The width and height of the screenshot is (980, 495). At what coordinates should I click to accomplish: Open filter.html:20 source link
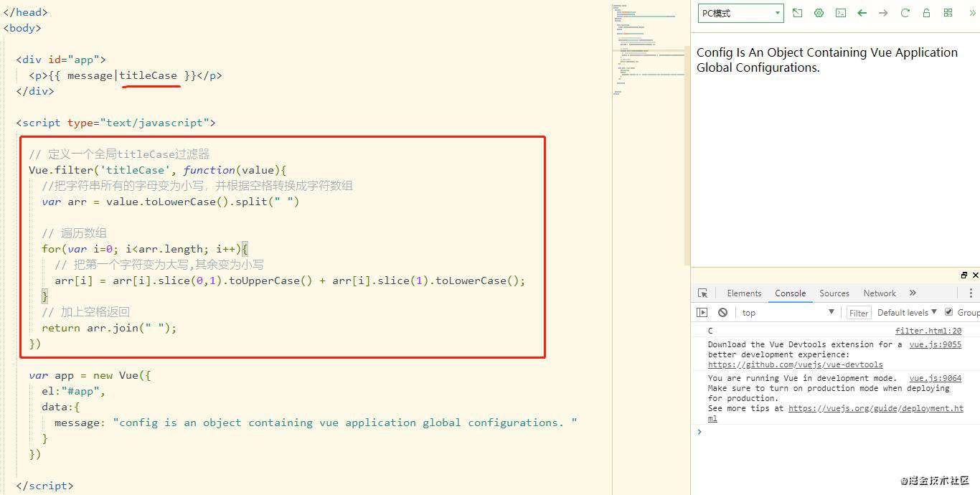tap(928, 331)
